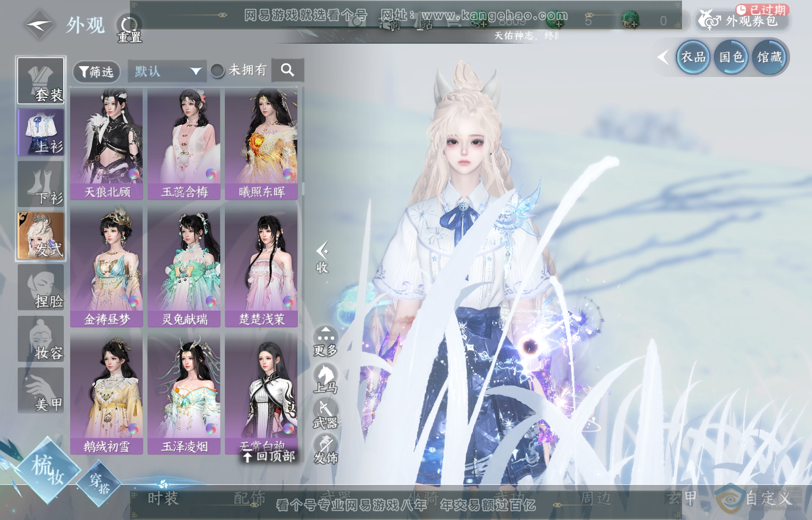
Task: Click the dye color wheel on 玉泽凌烟
Action: [x=211, y=429]
